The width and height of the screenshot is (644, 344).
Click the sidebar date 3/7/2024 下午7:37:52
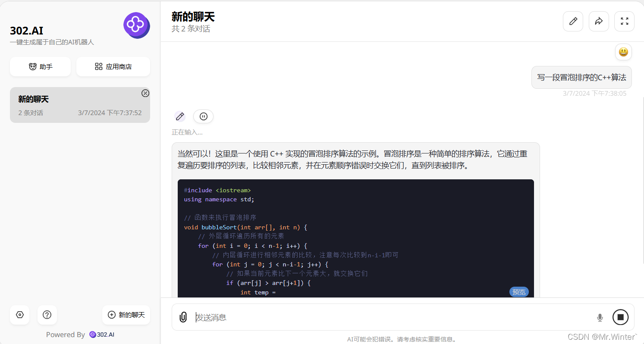point(110,113)
